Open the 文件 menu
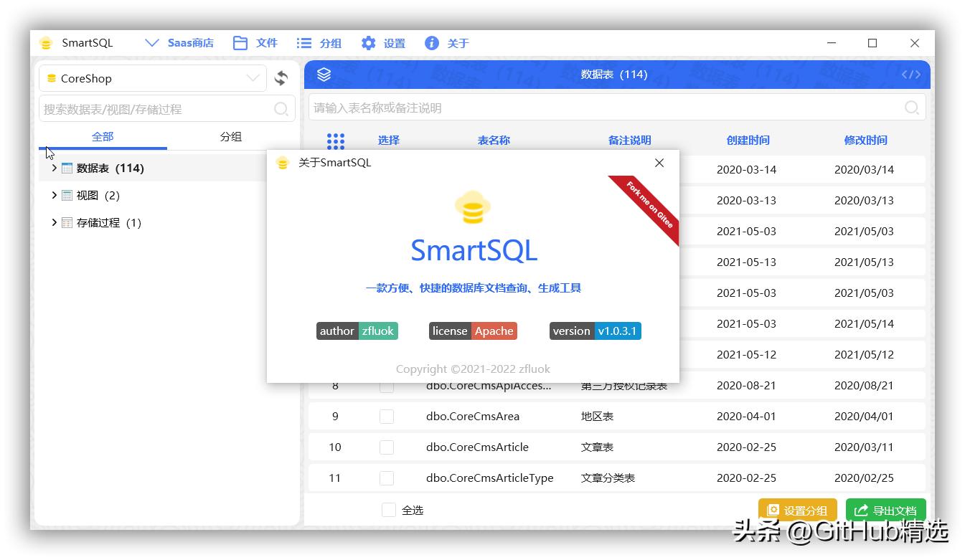 point(255,43)
